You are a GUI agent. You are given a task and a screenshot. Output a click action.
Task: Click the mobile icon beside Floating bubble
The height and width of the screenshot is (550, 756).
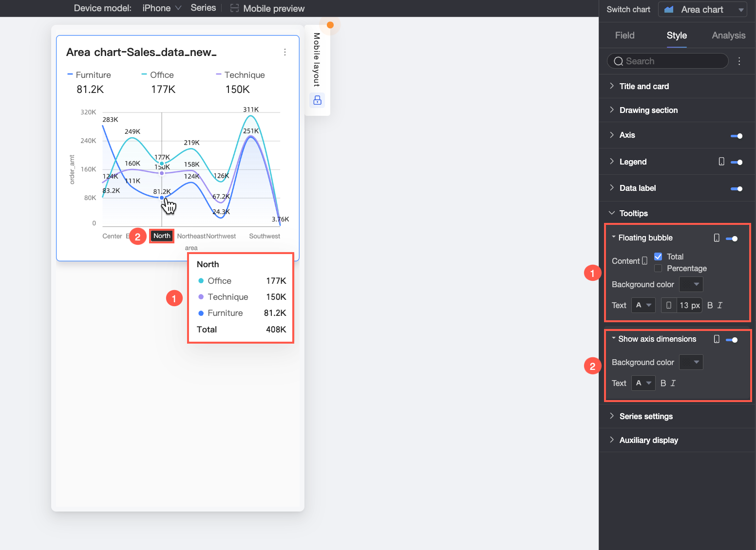(717, 238)
